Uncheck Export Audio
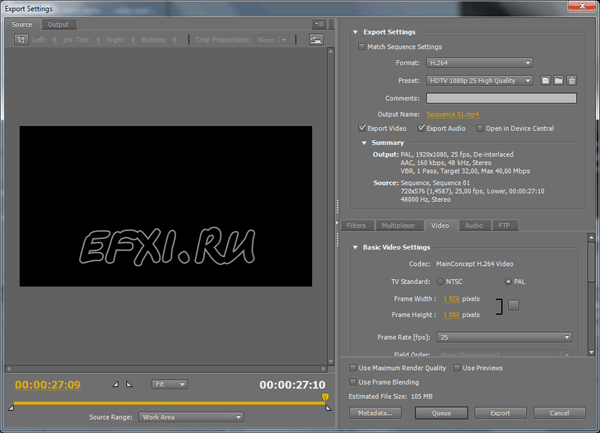Image resolution: width=600 pixels, height=433 pixels. [420, 128]
